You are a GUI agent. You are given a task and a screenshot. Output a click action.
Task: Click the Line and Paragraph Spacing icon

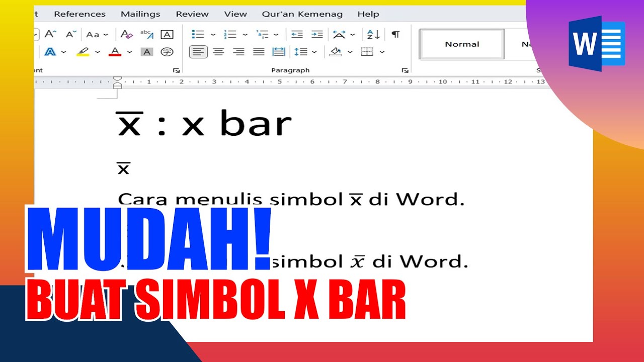pos(301,51)
